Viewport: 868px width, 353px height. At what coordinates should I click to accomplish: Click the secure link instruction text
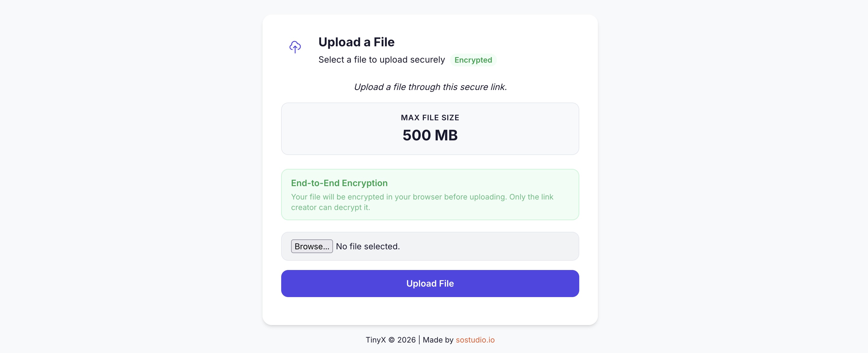click(x=430, y=87)
